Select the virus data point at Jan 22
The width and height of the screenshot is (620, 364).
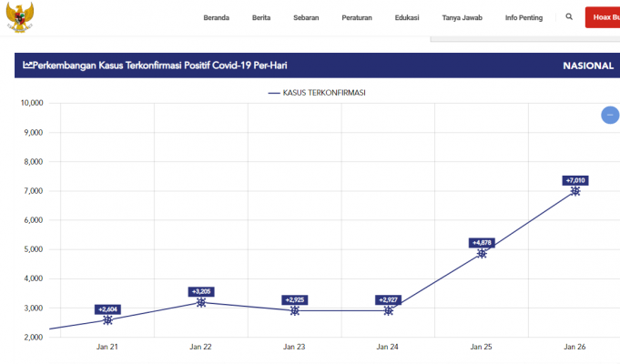(201, 302)
